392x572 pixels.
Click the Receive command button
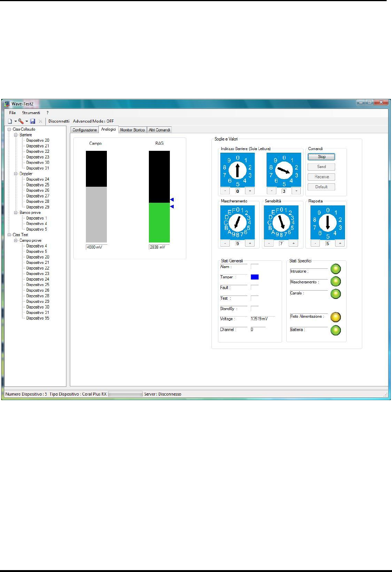click(x=321, y=177)
